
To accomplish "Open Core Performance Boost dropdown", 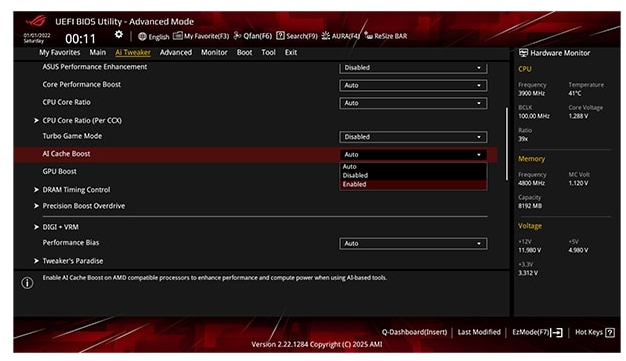I will tap(413, 85).
